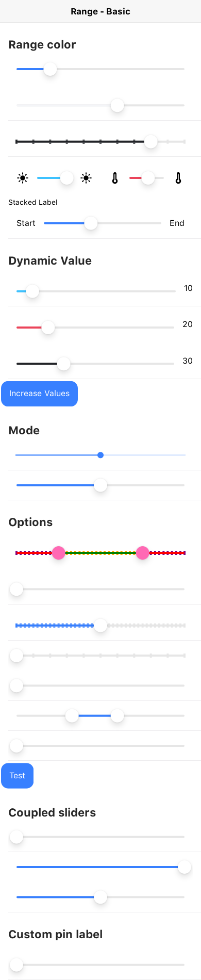Image resolution: width=201 pixels, height=980 pixels.
Task: Click the knob at the far right of the coupled slider
Action: point(185,867)
